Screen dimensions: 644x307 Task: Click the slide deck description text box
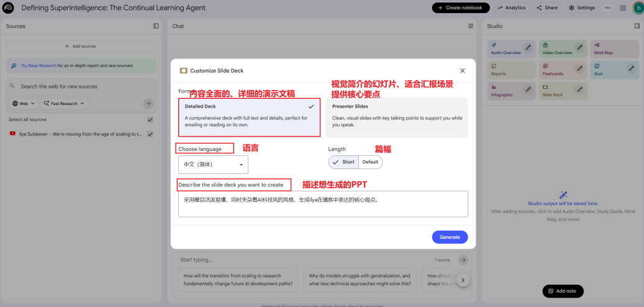click(322, 204)
